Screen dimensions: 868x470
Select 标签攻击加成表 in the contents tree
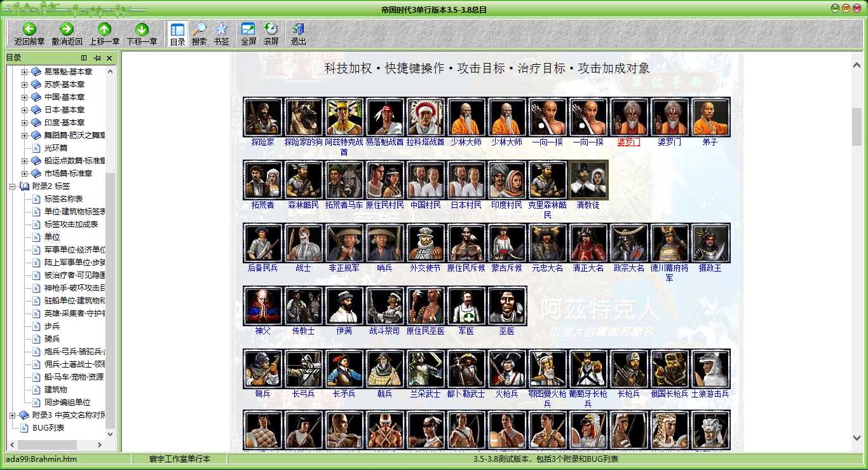[x=71, y=224]
